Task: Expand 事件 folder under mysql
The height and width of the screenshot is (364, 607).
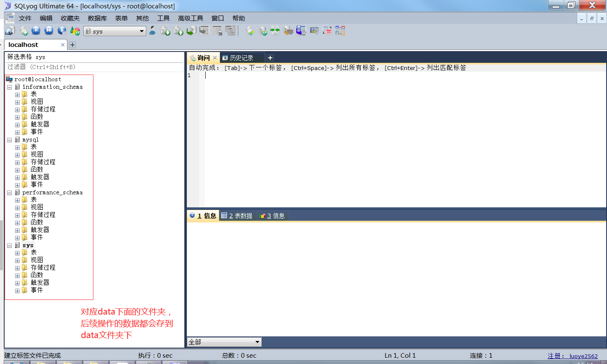Action: click(x=17, y=185)
